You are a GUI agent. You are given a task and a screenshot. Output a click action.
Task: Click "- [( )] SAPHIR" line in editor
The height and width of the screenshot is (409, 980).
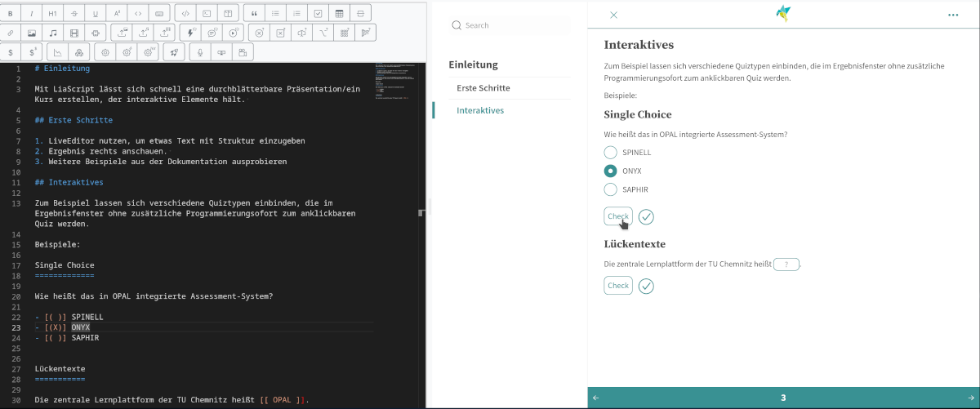point(67,337)
